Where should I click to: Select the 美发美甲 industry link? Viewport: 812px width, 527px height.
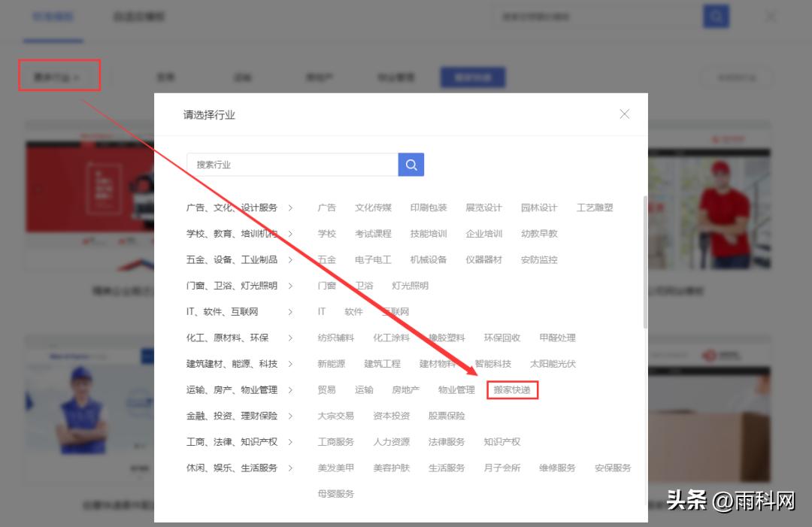tap(335, 467)
